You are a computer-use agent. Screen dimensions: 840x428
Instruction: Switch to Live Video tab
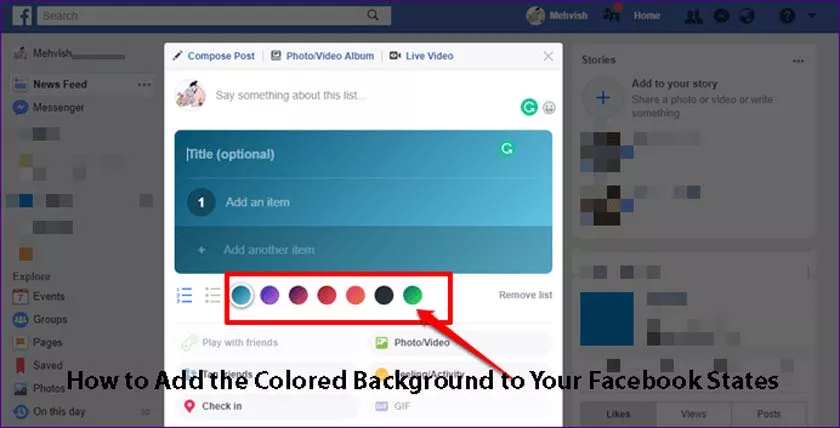(x=422, y=56)
